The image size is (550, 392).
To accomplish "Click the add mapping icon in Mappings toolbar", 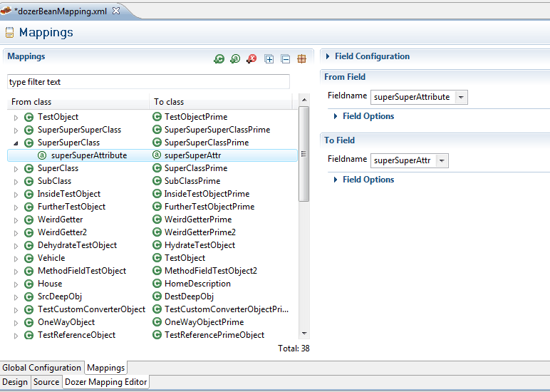I will [219, 58].
